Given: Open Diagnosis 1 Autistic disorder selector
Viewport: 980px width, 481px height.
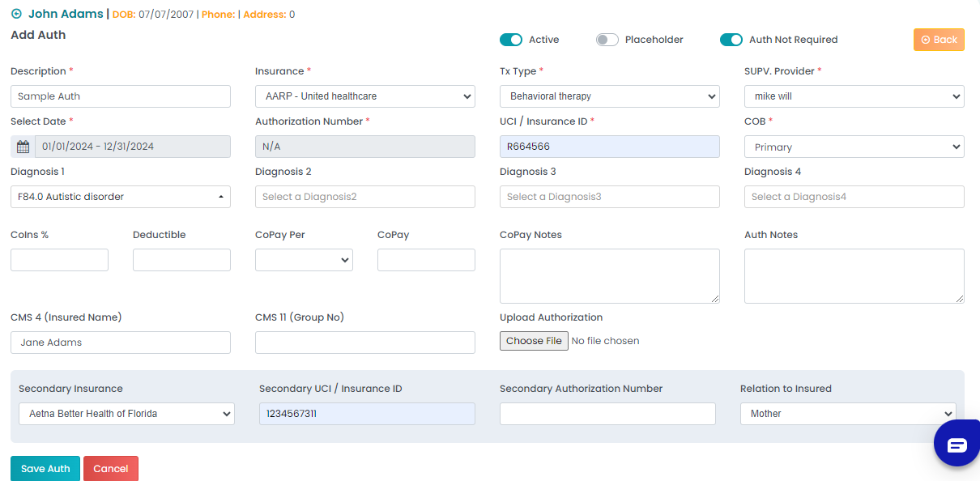Looking at the screenshot, I should (121, 197).
